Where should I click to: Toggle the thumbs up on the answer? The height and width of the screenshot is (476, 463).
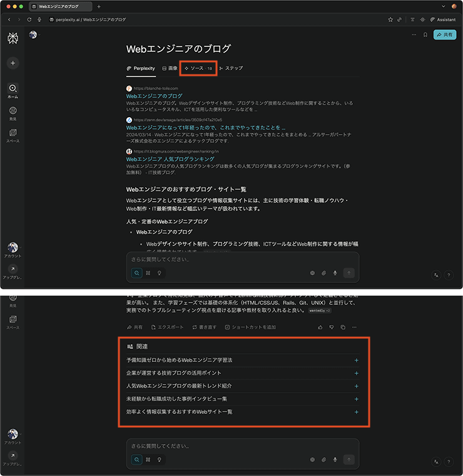(320, 327)
